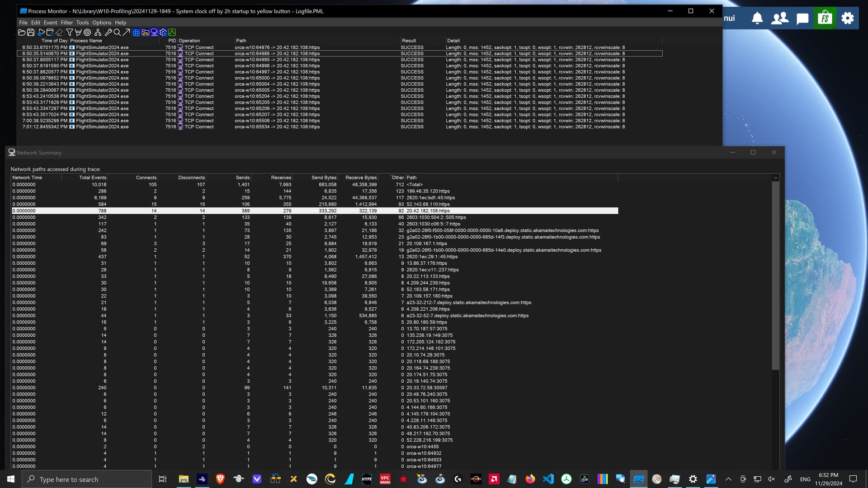This screenshot has width=868, height=488.
Task: Toggle autoscroll in the Process Monitor toolbar
Action: click(50, 32)
